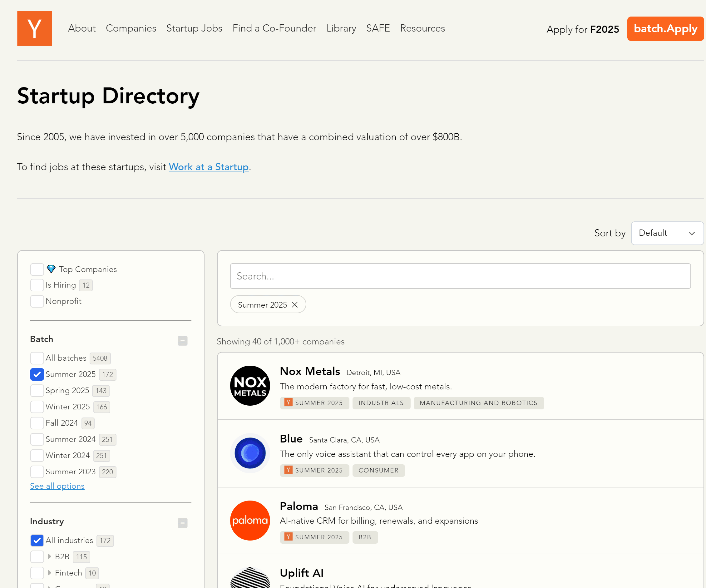
Task: Check the Fall 2024 batch
Action: click(x=37, y=423)
